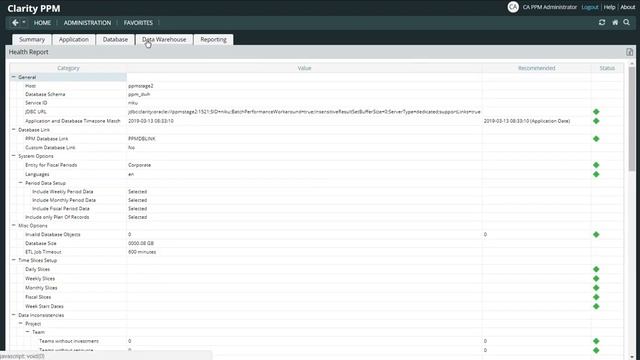Click the status diamond for PPM Database Link

596,139
